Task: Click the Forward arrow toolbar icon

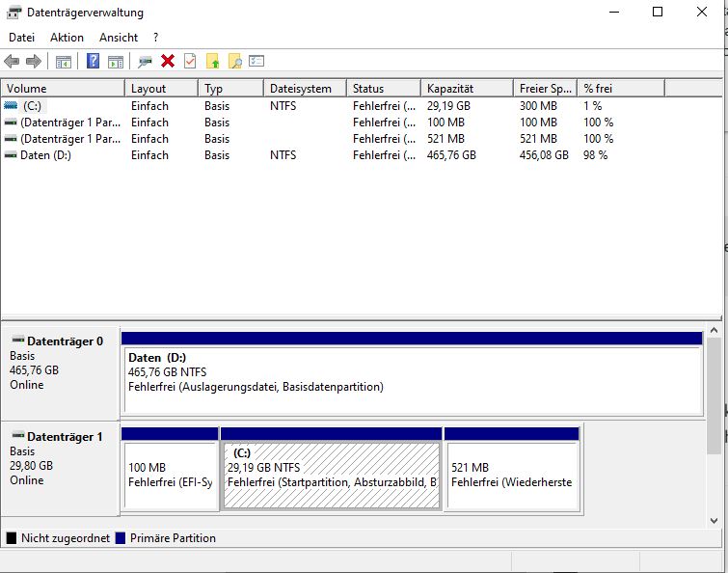Action: point(34,61)
